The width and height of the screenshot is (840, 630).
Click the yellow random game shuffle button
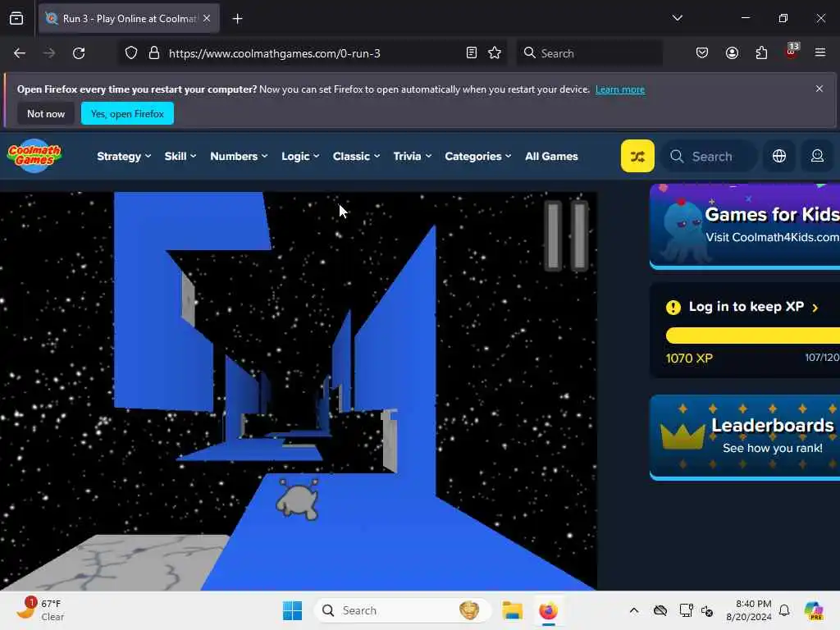(637, 156)
